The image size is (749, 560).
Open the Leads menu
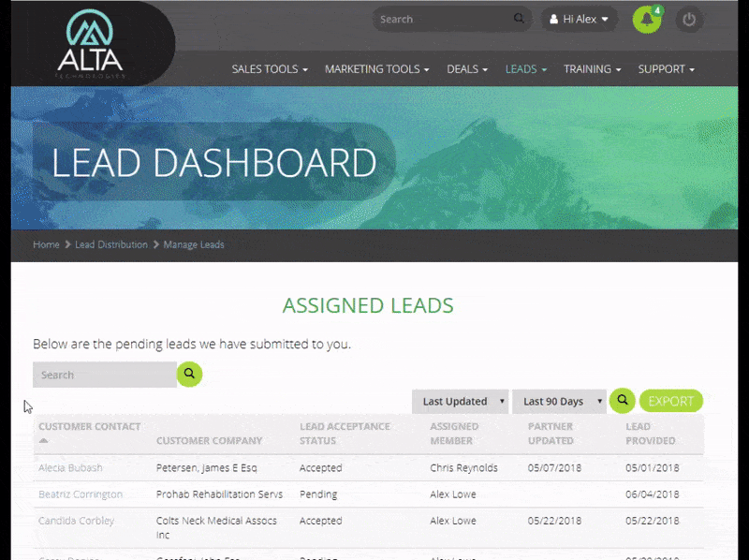click(x=525, y=69)
